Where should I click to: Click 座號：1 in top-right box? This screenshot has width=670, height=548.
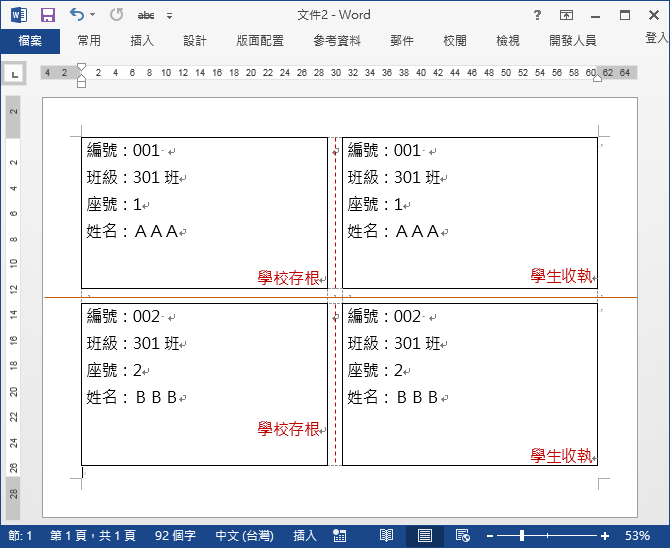(x=375, y=204)
